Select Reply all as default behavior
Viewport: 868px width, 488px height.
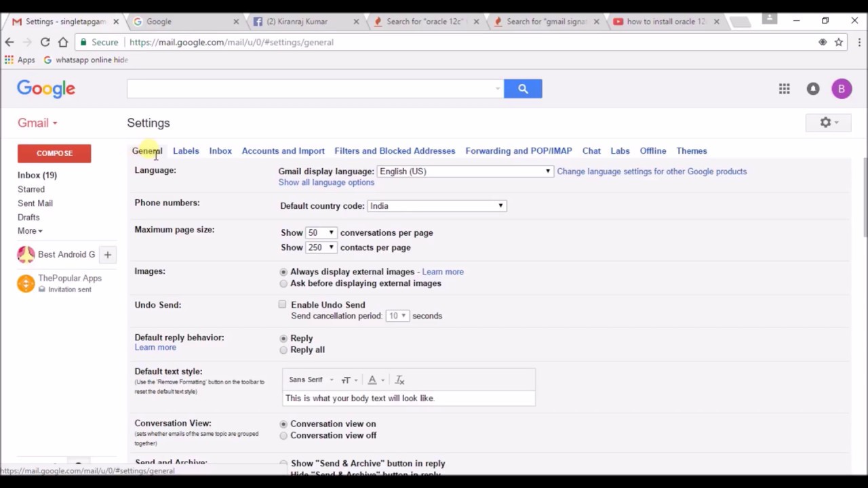(x=283, y=350)
